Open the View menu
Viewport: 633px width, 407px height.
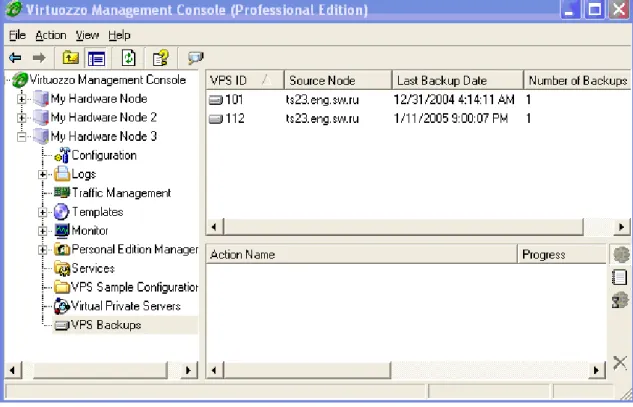[x=87, y=36]
